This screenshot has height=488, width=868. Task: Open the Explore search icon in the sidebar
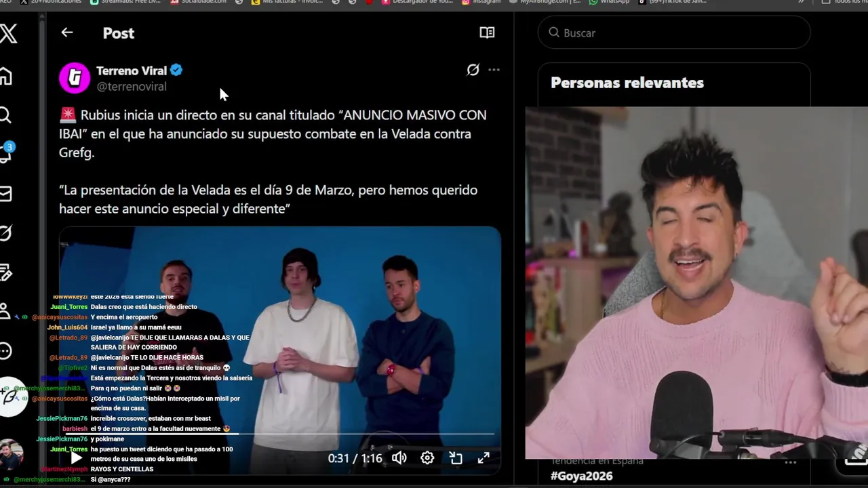[5, 115]
